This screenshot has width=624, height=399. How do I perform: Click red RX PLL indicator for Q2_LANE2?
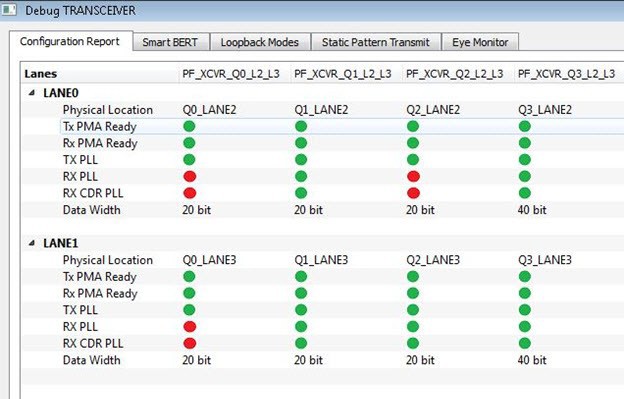coord(413,176)
